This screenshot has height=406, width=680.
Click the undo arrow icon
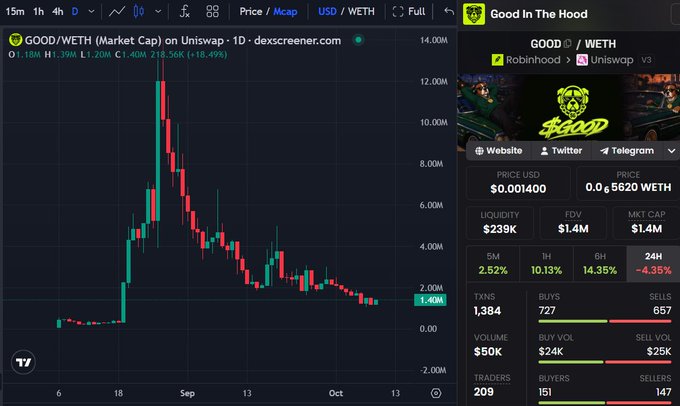(449, 12)
